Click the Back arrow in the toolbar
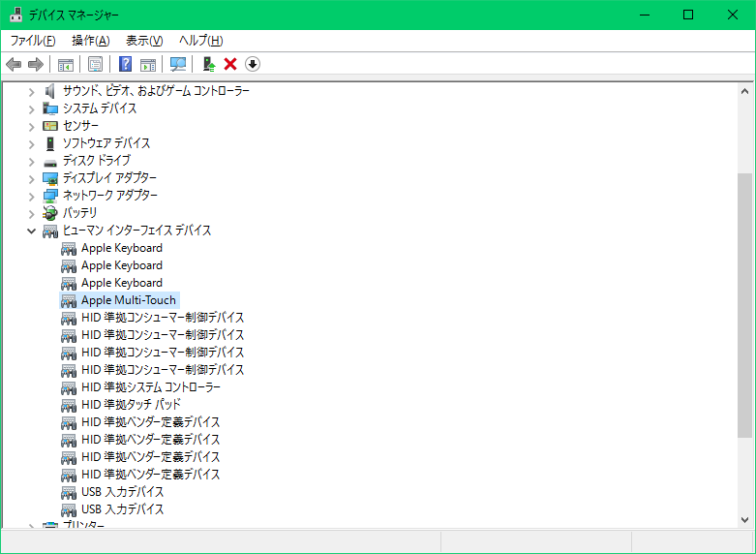The image size is (756, 554). [x=14, y=64]
